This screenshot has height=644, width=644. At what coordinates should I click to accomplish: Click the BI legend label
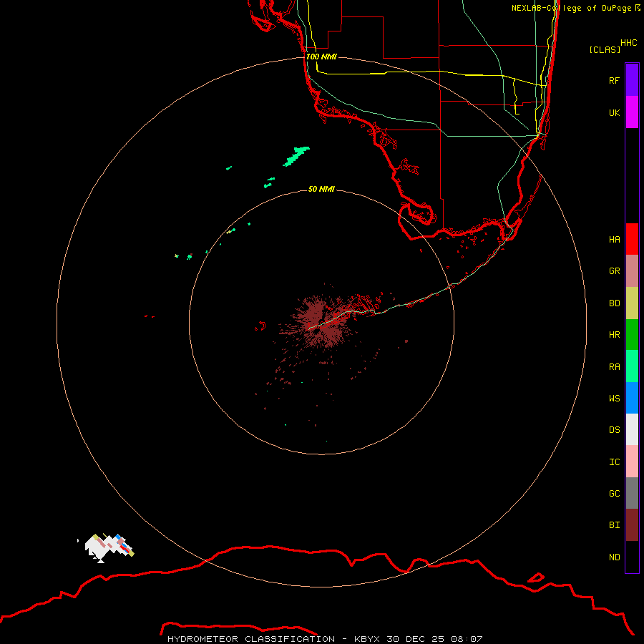pos(614,525)
